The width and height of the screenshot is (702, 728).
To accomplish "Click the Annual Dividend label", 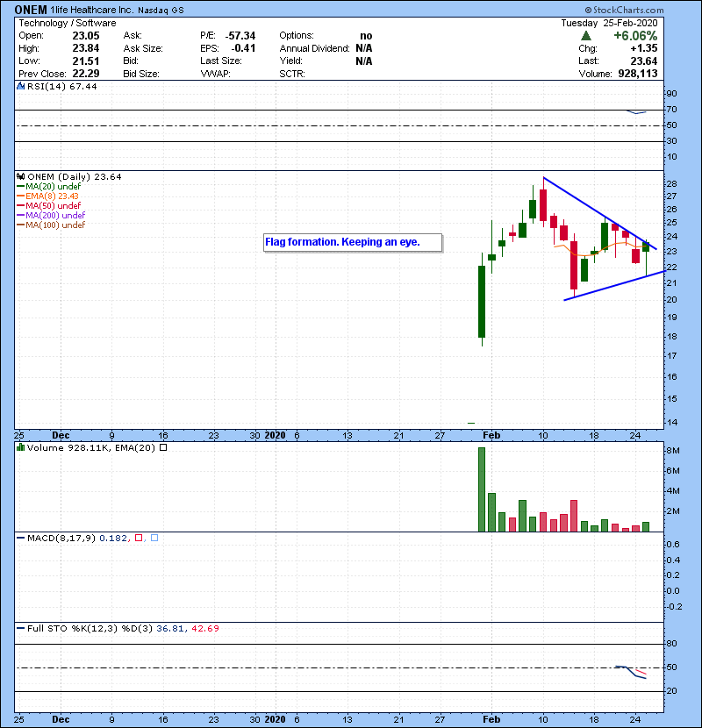I will click(314, 48).
